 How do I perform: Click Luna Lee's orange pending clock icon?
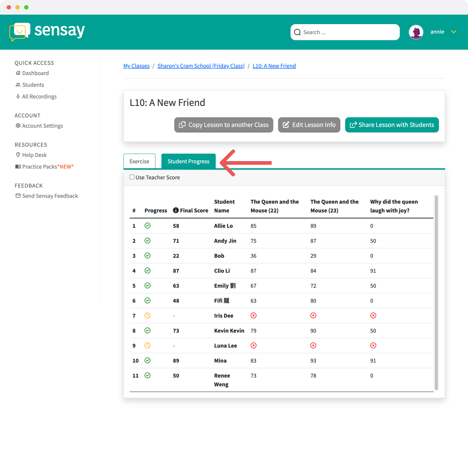point(148,346)
